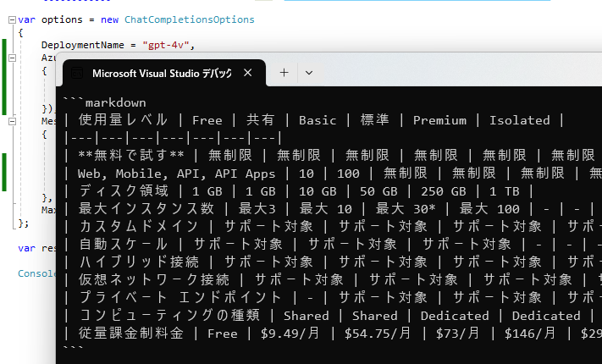Open a new terminal tab with the plus button
This screenshot has width=602, height=364.
[284, 73]
